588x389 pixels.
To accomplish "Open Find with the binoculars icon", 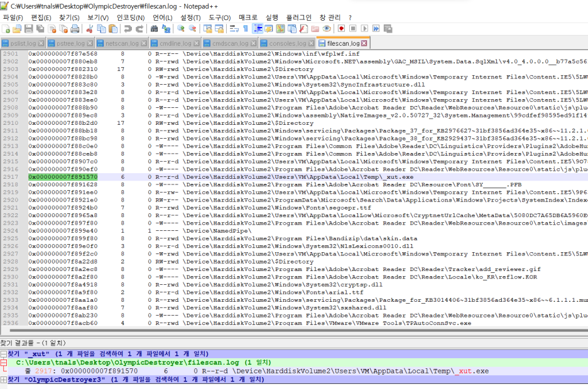I will pos(154,29).
